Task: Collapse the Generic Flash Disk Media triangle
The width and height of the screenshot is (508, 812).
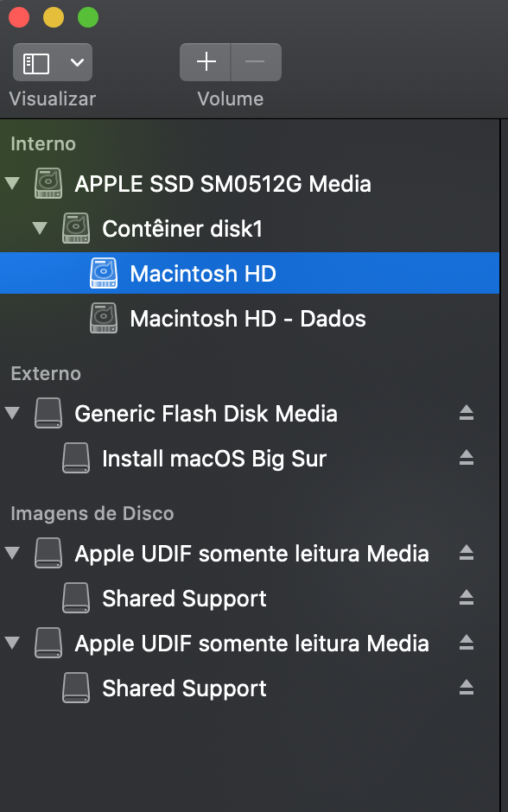Action: (12, 413)
